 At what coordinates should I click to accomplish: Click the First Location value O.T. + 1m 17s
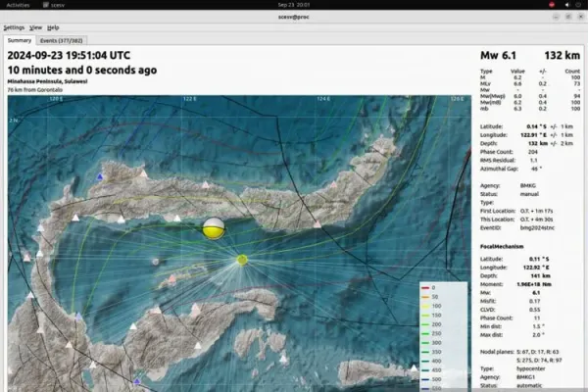coord(536,212)
